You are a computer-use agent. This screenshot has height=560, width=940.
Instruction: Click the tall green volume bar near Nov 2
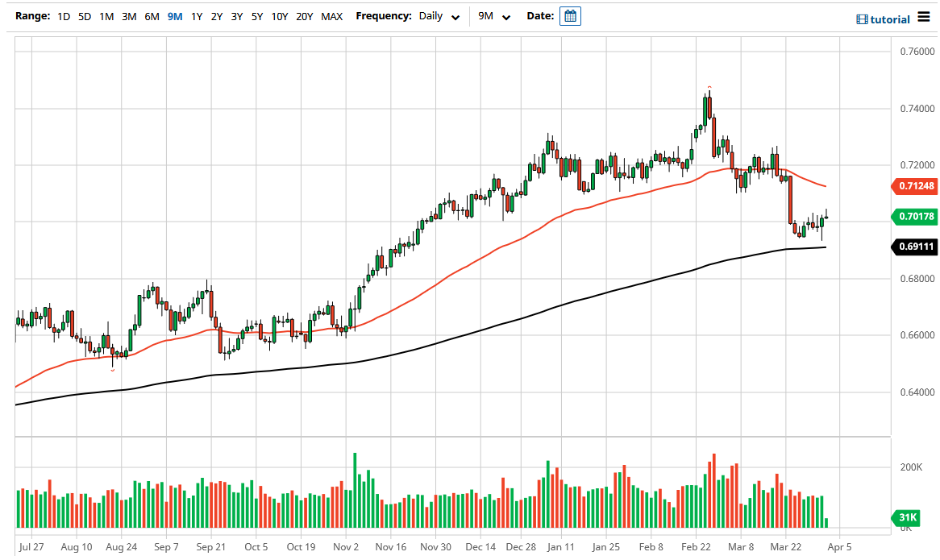click(355, 483)
